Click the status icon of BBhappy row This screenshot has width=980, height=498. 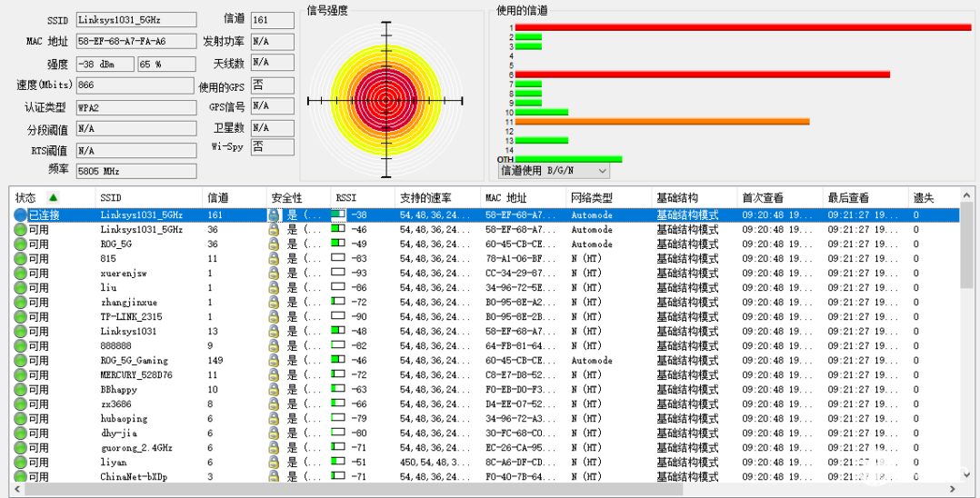(21, 389)
